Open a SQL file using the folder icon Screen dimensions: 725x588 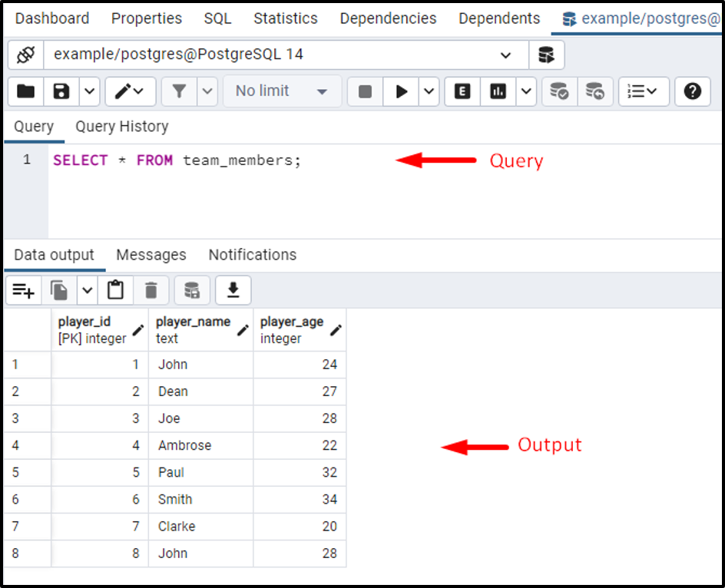(25, 91)
